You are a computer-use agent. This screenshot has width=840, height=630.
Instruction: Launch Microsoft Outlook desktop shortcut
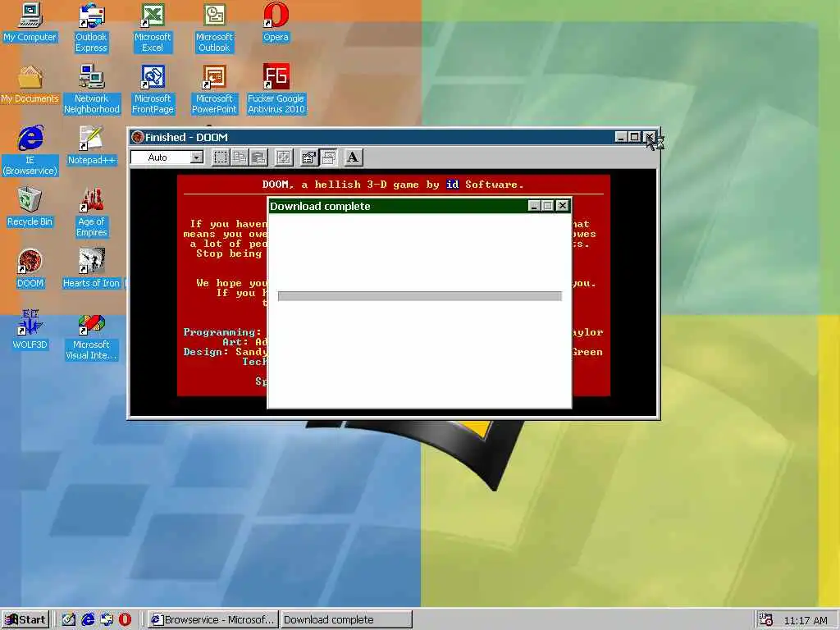tap(214, 28)
